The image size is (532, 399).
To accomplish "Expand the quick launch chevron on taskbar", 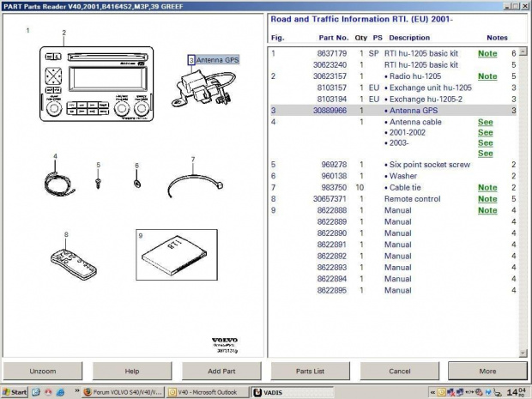I will 77,391.
